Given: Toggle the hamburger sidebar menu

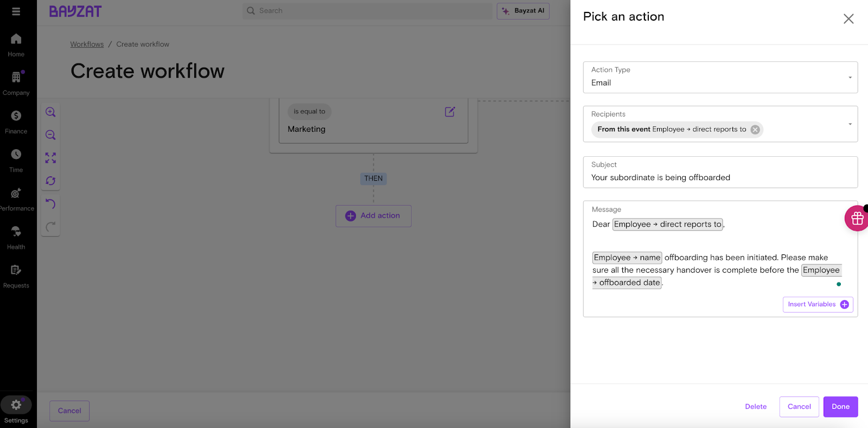Looking at the screenshot, I should coord(16,11).
